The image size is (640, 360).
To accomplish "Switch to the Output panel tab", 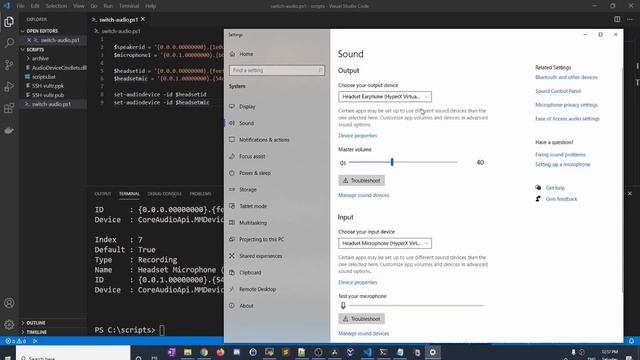I will pos(103,193).
